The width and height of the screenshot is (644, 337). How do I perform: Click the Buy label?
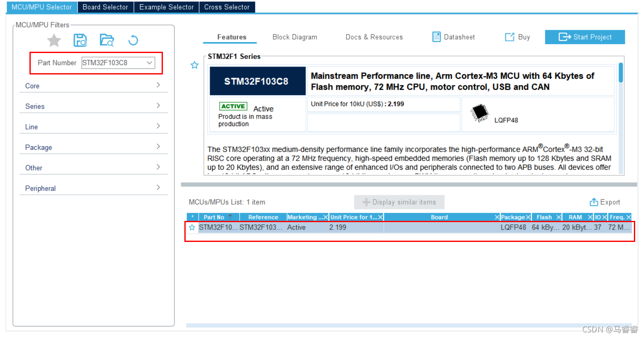pos(524,37)
